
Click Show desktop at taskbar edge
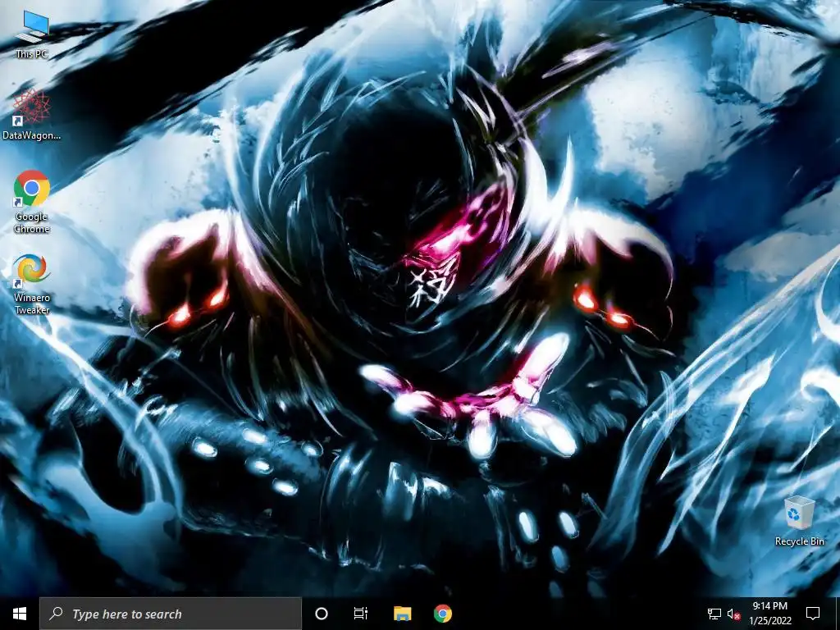pyautogui.click(x=838, y=614)
